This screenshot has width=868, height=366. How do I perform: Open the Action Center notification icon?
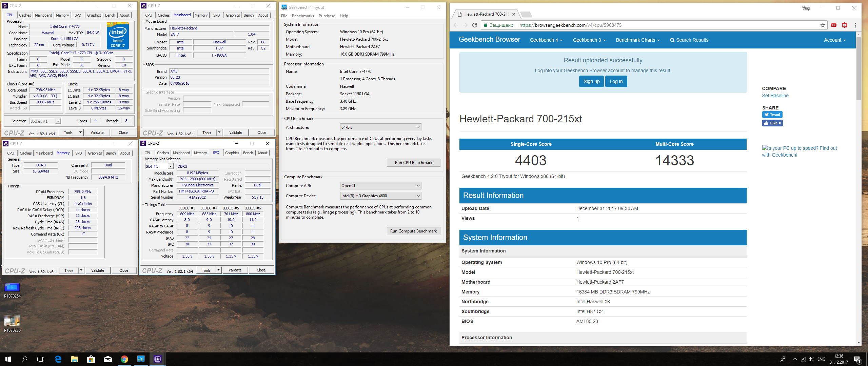tap(857, 360)
